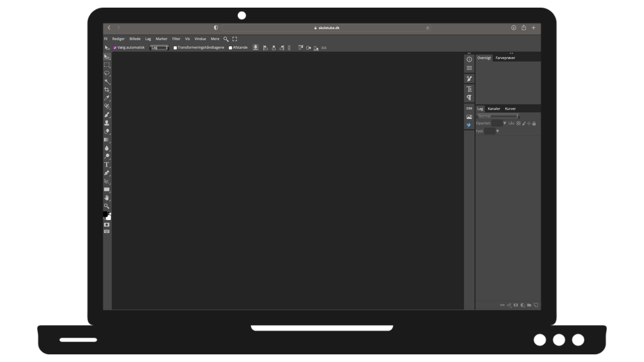The width and height of the screenshot is (644, 362).
Task: Align right edges icon
Action: pos(282,48)
